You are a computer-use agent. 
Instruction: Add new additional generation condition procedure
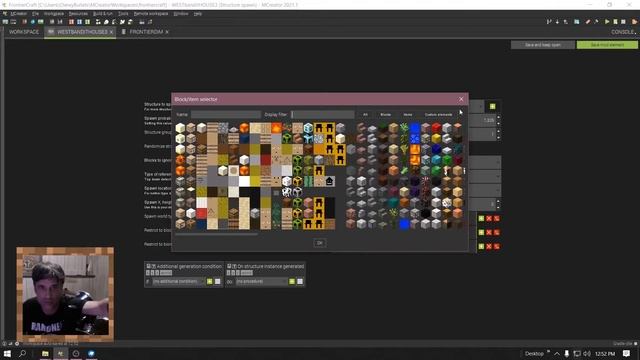[x=210, y=282]
